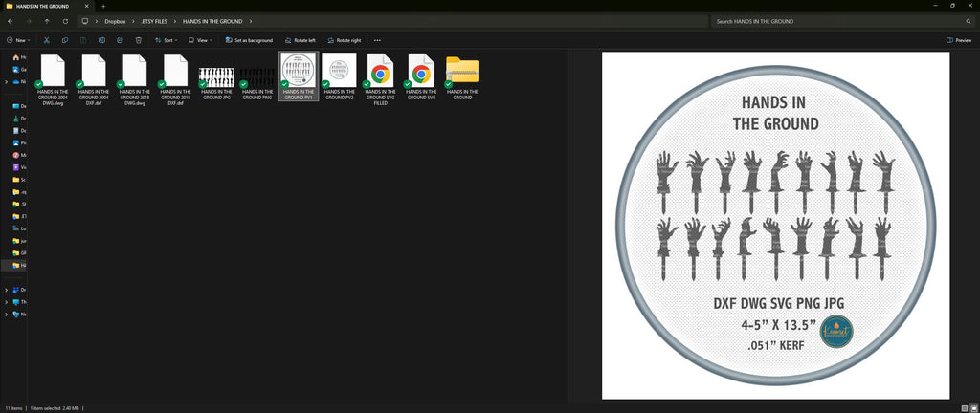This screenshot has width=980, height=413.
Task: Click the PC icon in address bar
Action: [x=85, y=21]
